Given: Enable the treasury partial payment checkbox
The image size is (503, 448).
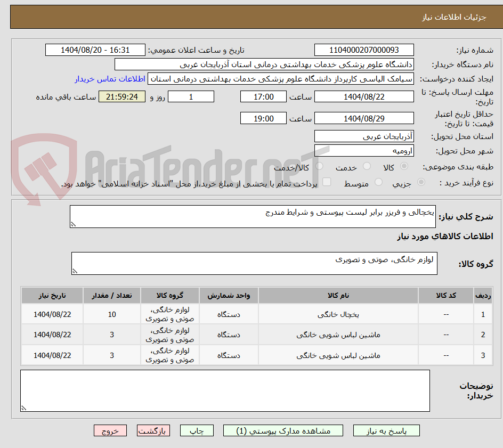Looking at the screenshot, I should 326,182.
